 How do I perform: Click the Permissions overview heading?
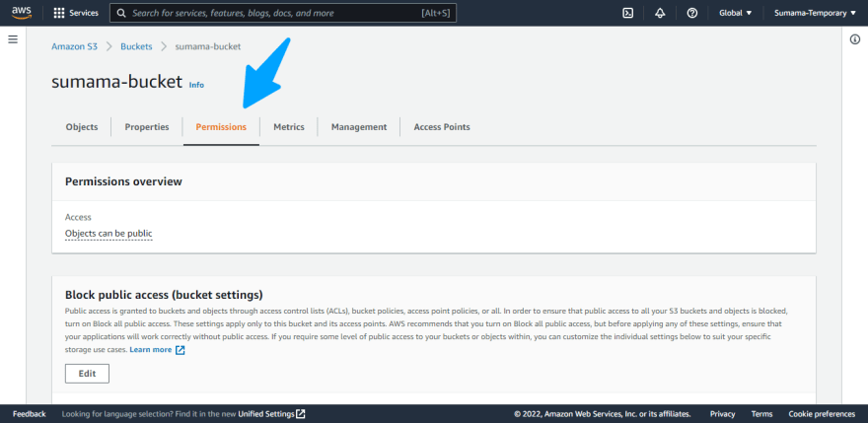[x=123, y=181]
